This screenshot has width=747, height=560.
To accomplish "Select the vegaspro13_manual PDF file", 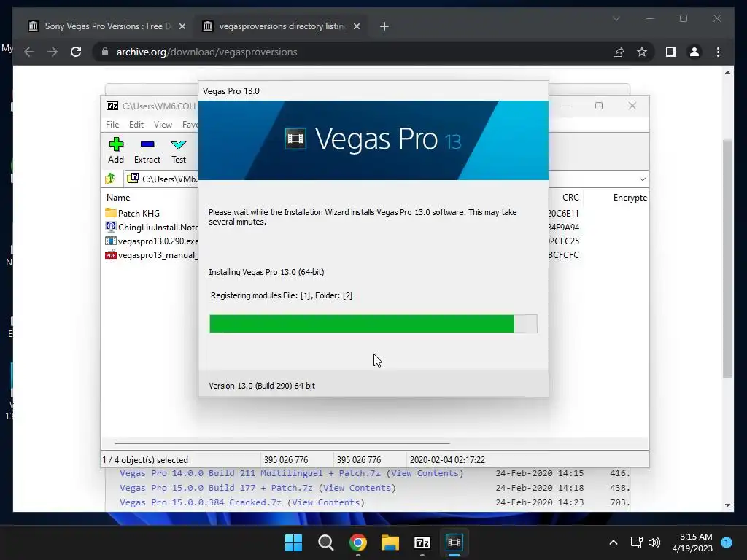I will point(152,254).
